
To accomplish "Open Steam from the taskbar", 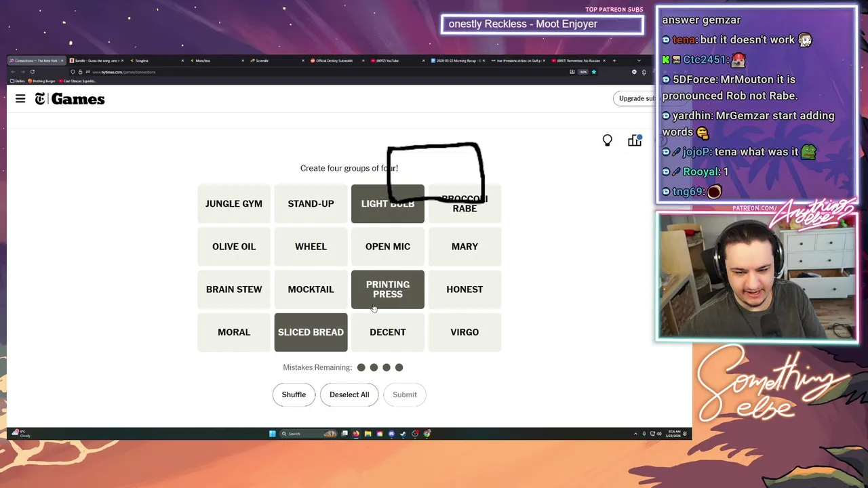I will pos(403,434).
